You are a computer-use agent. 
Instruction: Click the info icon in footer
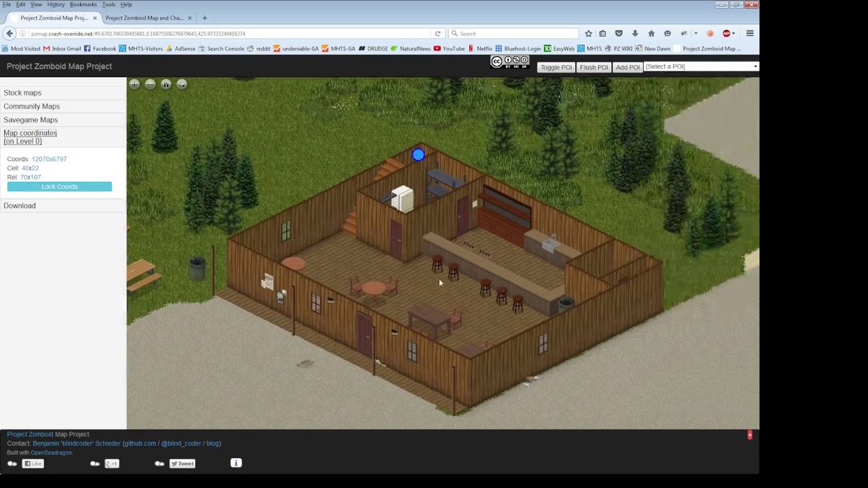click(x=236, y=463)
